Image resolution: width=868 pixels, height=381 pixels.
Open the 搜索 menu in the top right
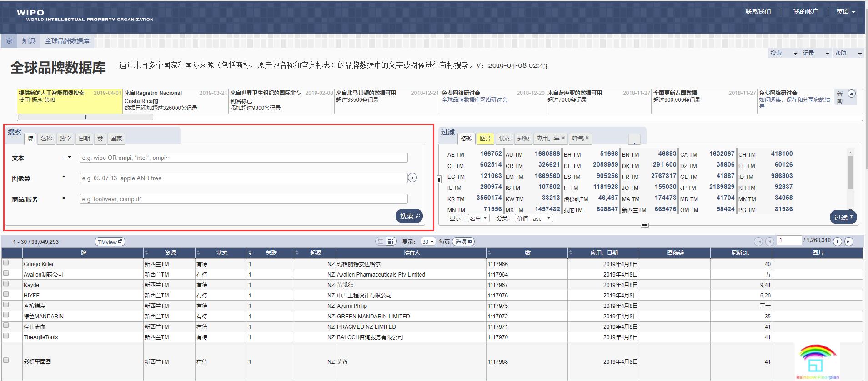[783, 53]
